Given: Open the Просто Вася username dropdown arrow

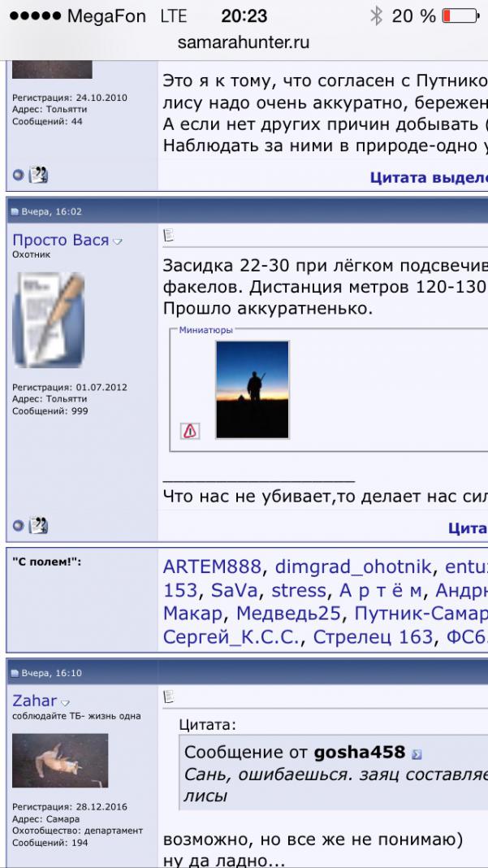Looking at the screenshot, I should [x=118, y=241].
